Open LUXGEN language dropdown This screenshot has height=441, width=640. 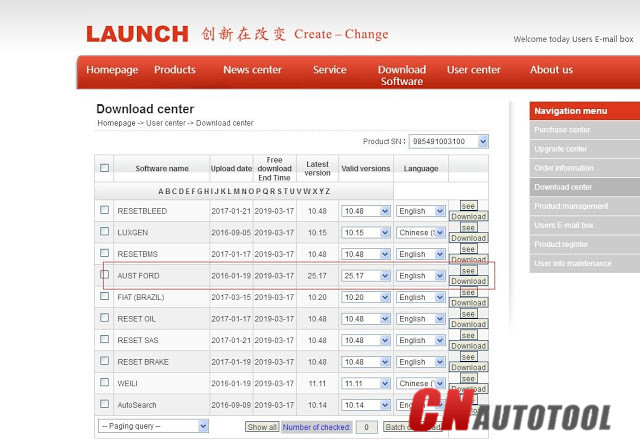click(x=420, y=233)
